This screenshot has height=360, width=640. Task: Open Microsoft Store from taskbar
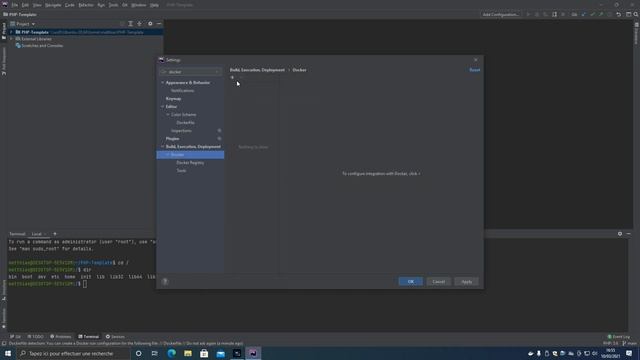click(x=204, y=353)
